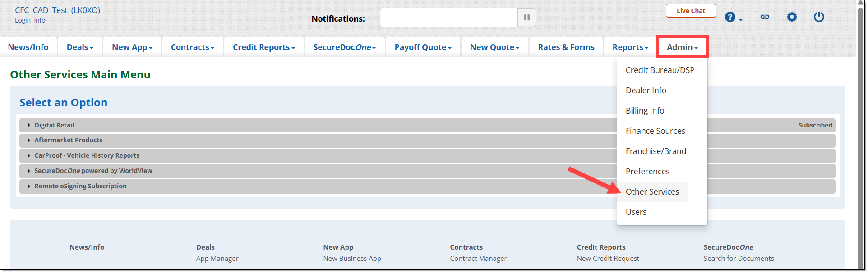Click the power logout icon
The height and width of the screenshot is (273, 868).
click(819, 17)
